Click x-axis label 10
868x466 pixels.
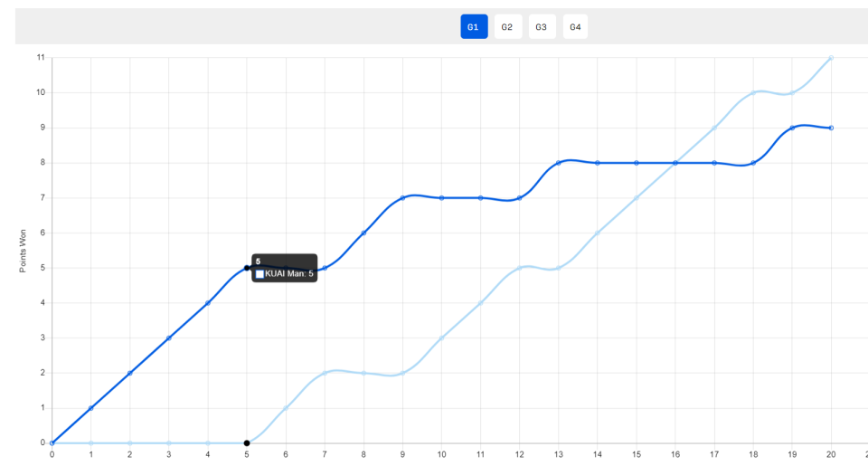442,454
